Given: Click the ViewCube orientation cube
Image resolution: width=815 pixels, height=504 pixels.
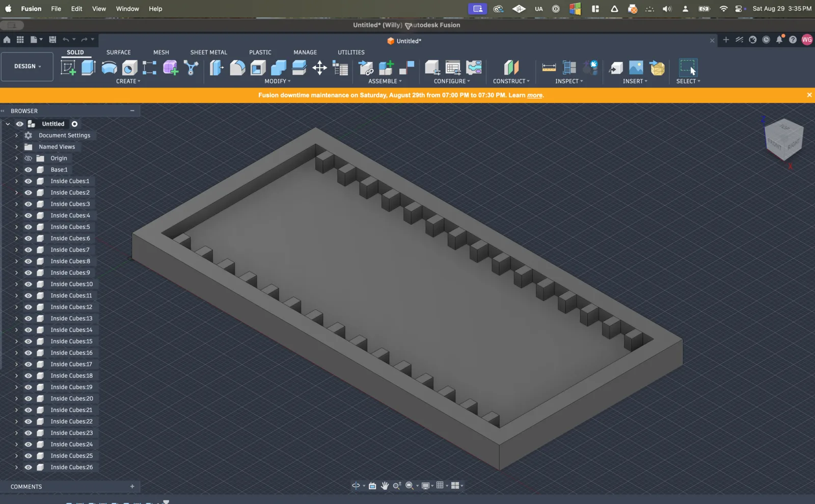Looking at the screenshot, I should [784, 138].
